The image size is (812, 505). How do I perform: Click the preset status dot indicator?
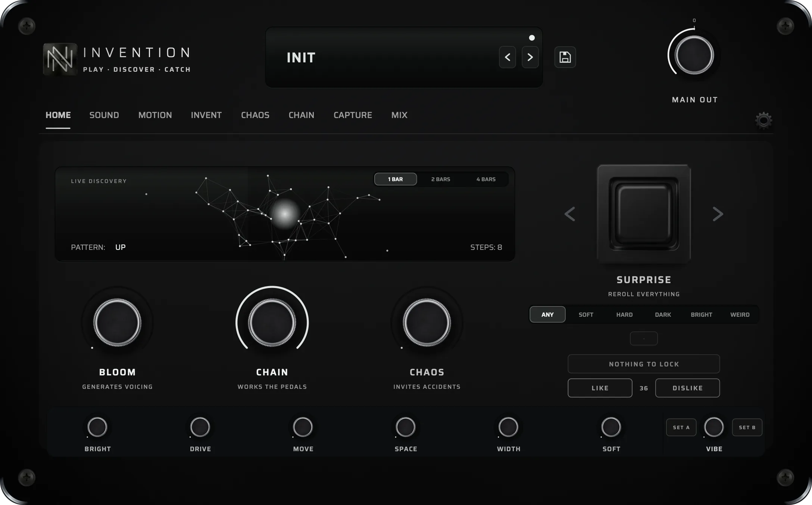pos(532,38)
